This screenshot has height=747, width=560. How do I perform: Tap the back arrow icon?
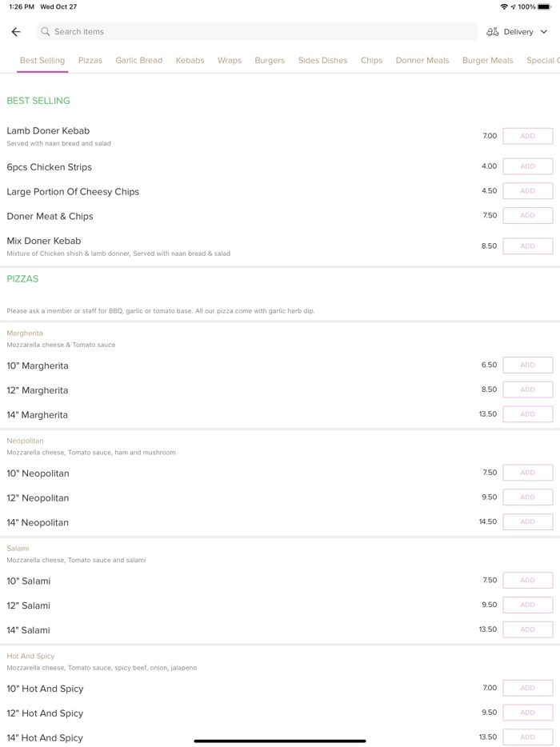(16, 32)
